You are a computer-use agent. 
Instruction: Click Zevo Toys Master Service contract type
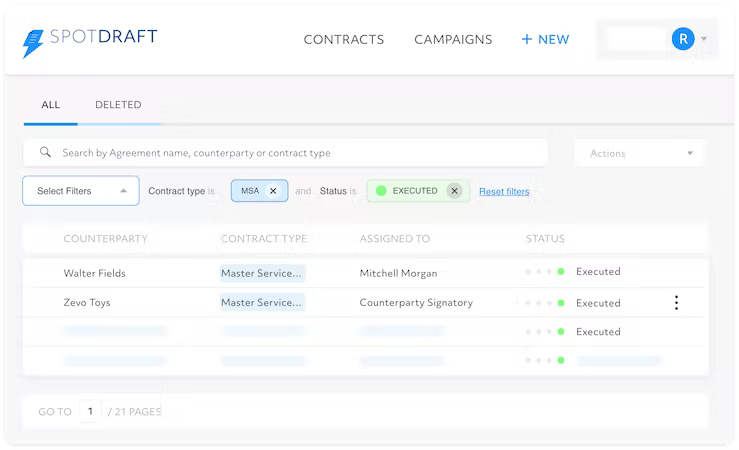(262, 303)
